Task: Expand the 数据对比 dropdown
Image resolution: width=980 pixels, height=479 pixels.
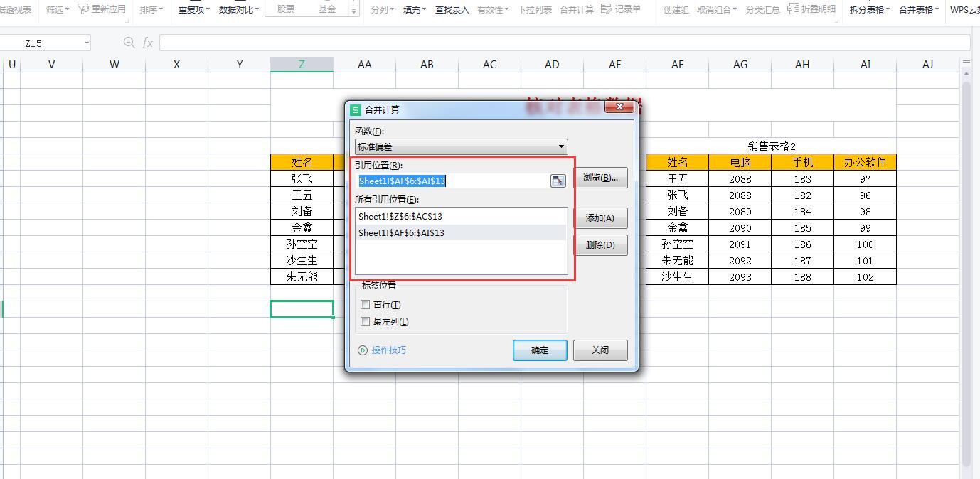Action: [x=239, y=9]
